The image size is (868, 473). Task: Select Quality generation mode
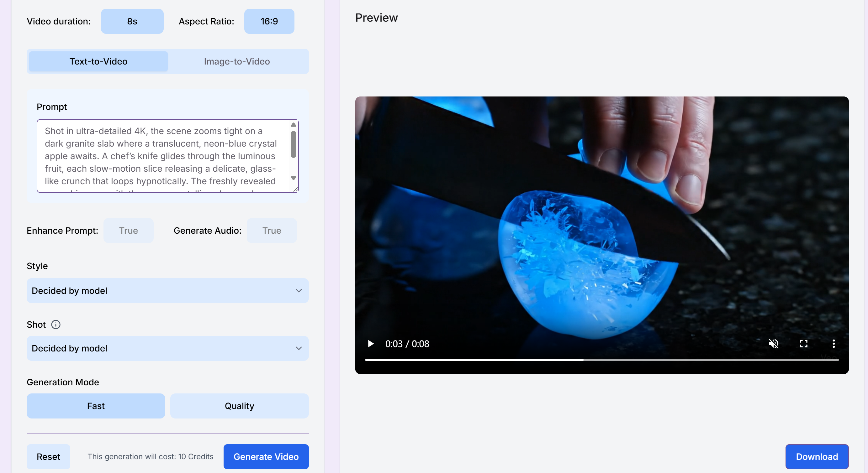(239, 406)
